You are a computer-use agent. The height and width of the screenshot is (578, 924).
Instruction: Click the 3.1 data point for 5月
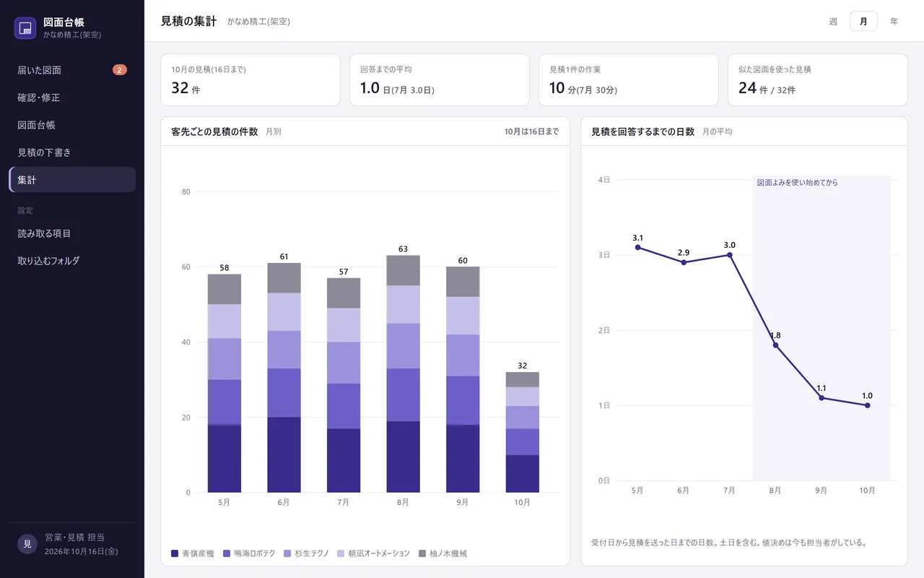(x=637, y=247)
